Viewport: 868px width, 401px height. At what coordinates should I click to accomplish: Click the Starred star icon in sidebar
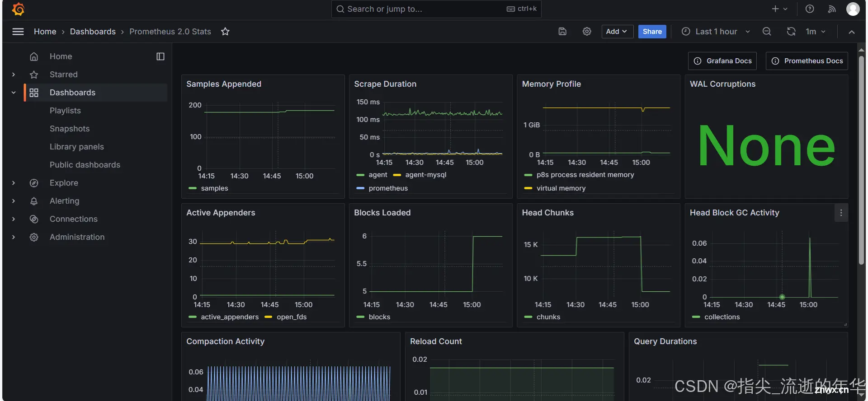(x=34, y=75)
